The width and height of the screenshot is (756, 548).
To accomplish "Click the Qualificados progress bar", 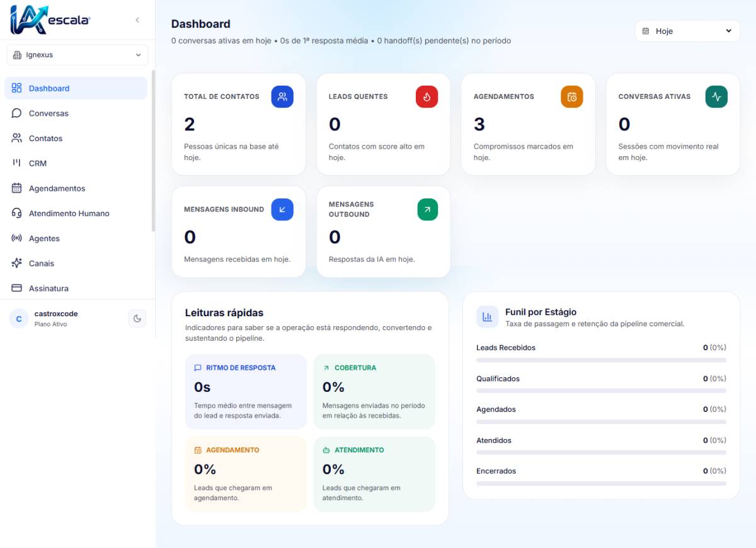I will pyautogui.click(x=601, y=391).
